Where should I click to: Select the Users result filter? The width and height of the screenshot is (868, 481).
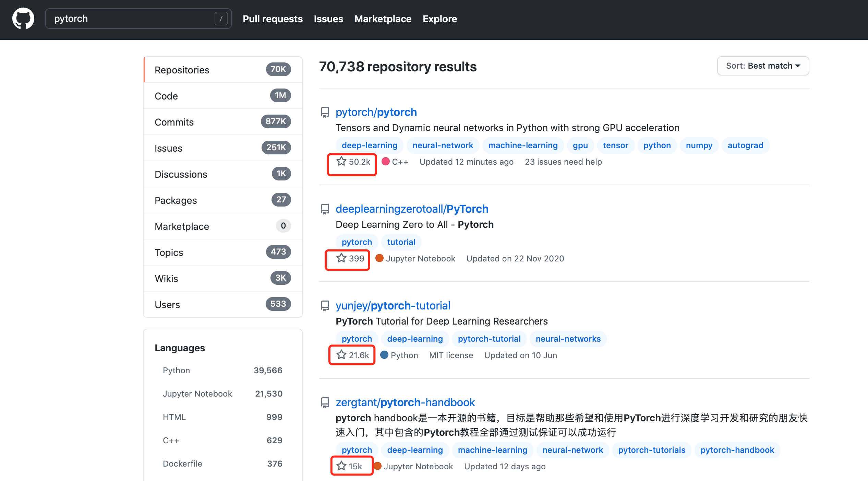pyautogui.click(x=223, y=305)
